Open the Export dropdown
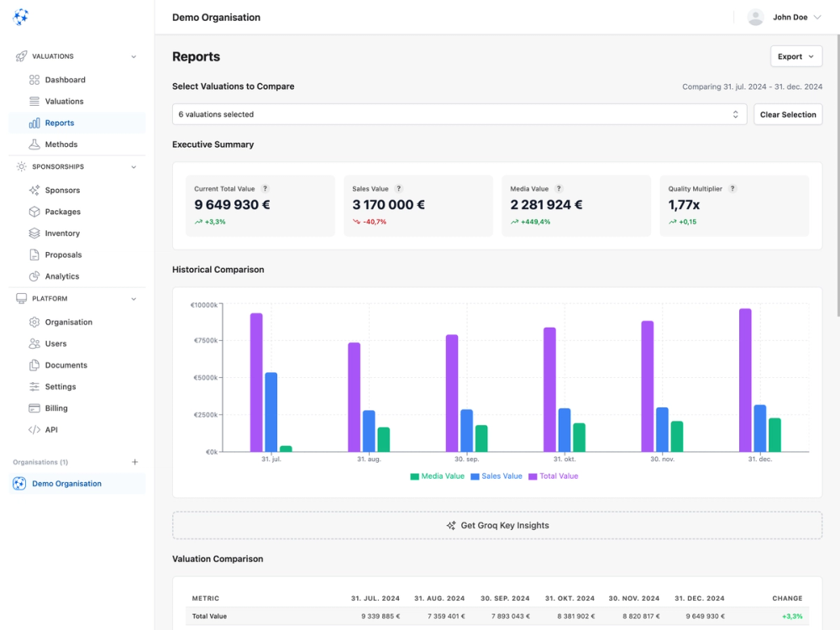The width and height of the screenshot is (840, 630). (795, 55)
